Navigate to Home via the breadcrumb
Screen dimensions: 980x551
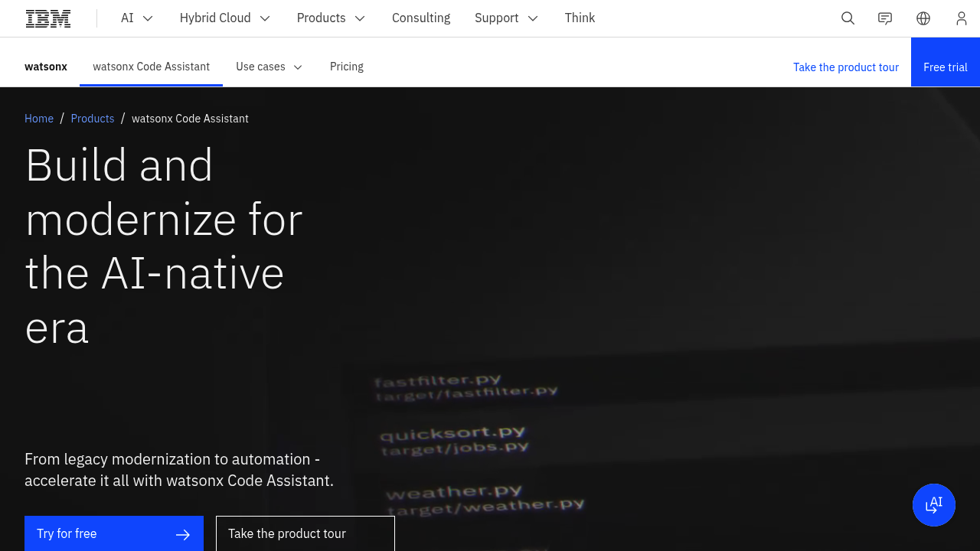tap(39, 119)
